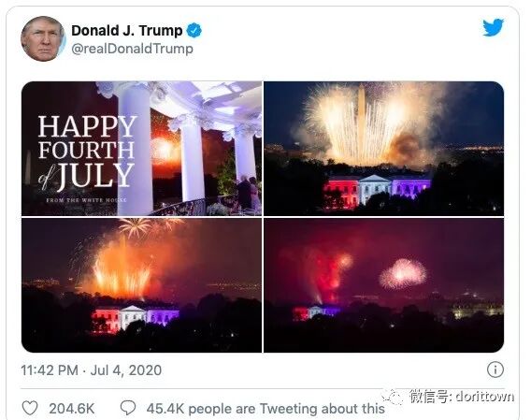This screenshot has width=531, height=420.
Task: Click the heart like icon
Action: coord(30,408)
